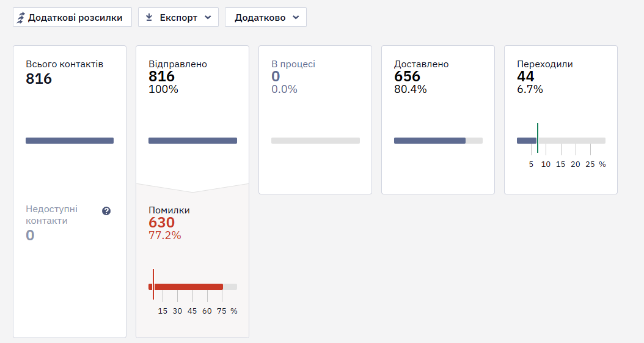
Task: Click the Всього контактів progress bar
Action: pos(70,141)
